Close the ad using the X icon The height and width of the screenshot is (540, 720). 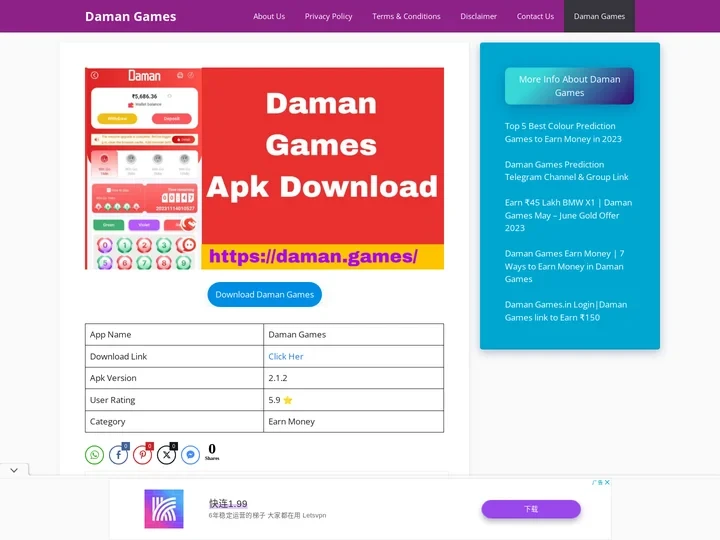pos(606,482)
